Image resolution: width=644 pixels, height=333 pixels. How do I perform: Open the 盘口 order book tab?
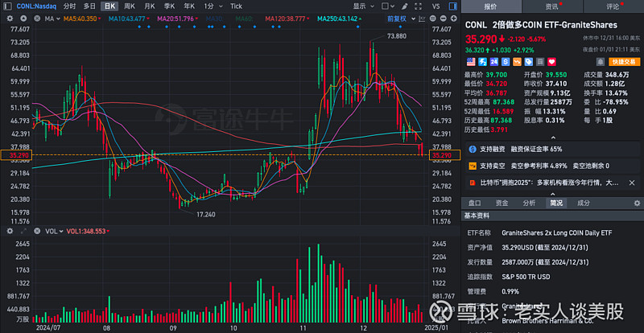475,203
